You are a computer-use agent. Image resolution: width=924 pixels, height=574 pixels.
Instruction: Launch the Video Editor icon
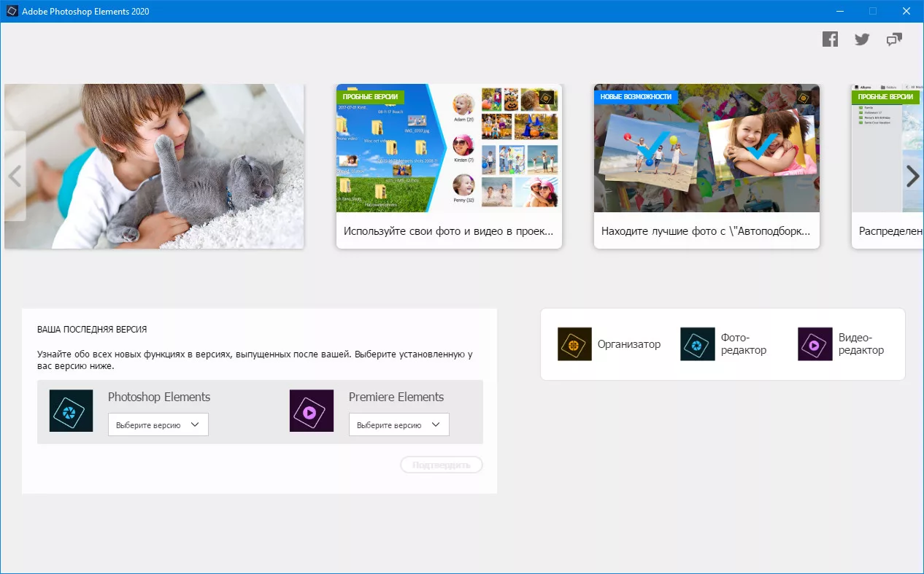[x=815, y=344]
